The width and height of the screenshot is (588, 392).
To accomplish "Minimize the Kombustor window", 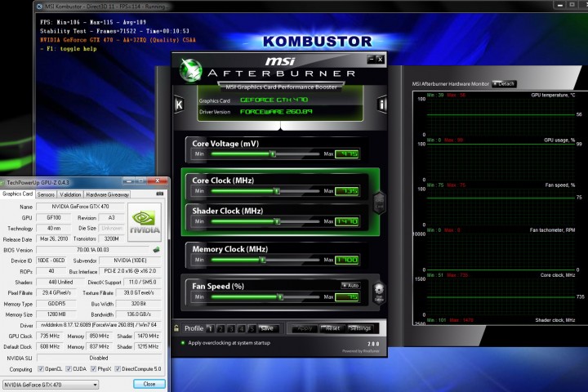I will (x=559, y=5).
